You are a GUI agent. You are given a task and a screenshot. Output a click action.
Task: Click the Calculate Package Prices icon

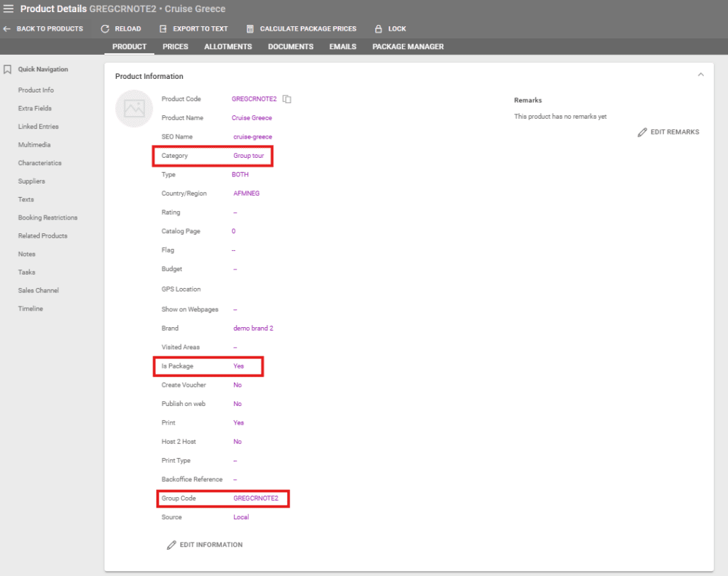click(250, 29)
